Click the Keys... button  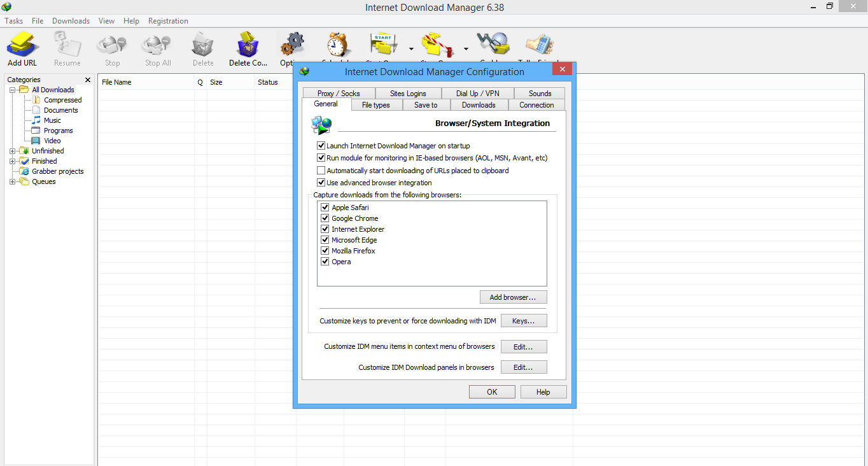coord(524,321)
